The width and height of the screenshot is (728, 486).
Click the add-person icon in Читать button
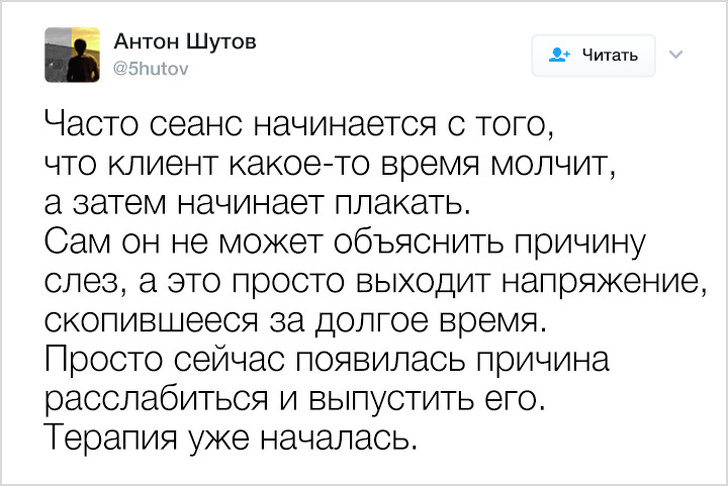[560, 55]
